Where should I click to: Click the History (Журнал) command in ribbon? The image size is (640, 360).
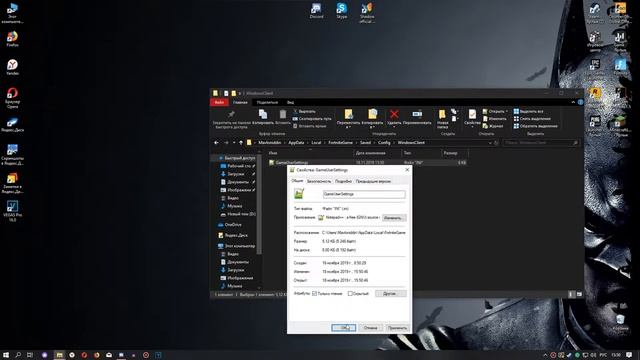[x=493, y=126]
